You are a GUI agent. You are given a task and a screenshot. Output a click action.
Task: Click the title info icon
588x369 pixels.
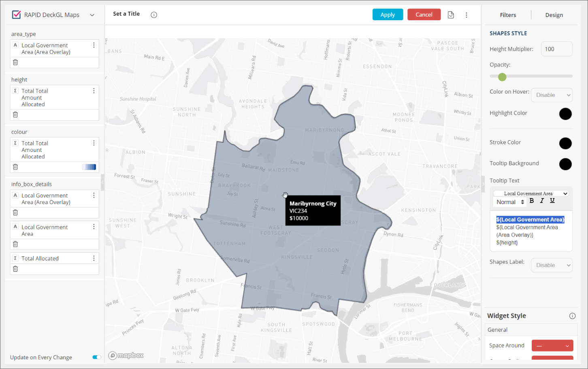[x=154, y=15]
